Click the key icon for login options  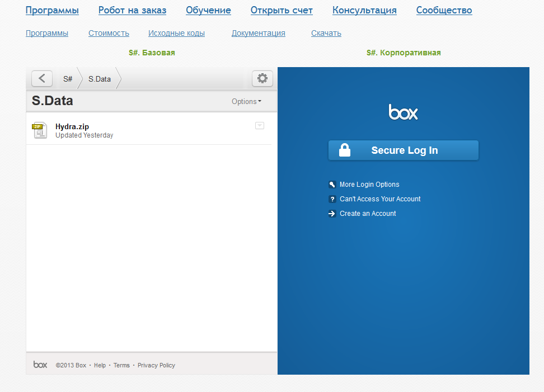[332, 185]
